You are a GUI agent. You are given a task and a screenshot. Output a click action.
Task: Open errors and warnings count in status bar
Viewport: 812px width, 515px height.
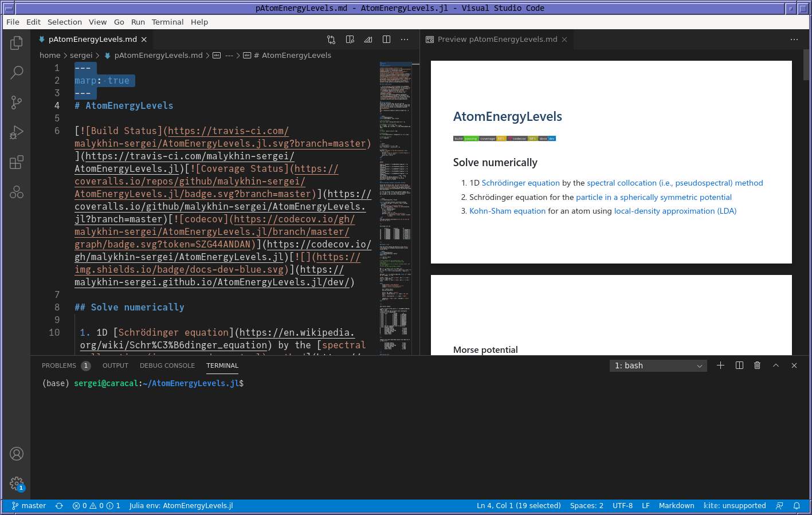96,506
